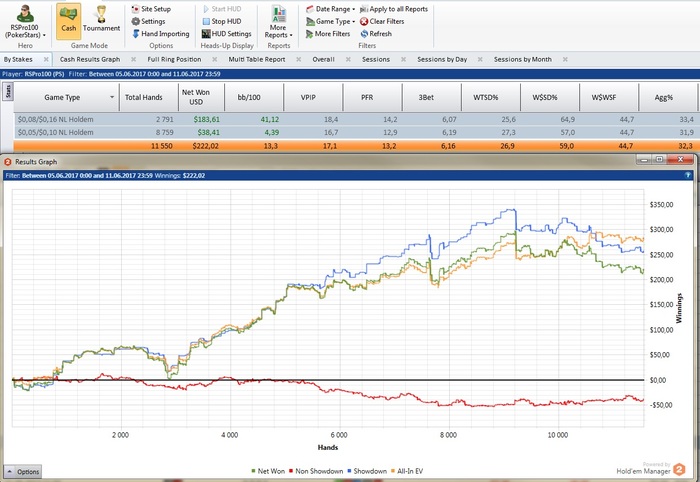Viewport: 700px width, 482px height.
Task: Sort by bb/100 column
Action: [254, 97]
